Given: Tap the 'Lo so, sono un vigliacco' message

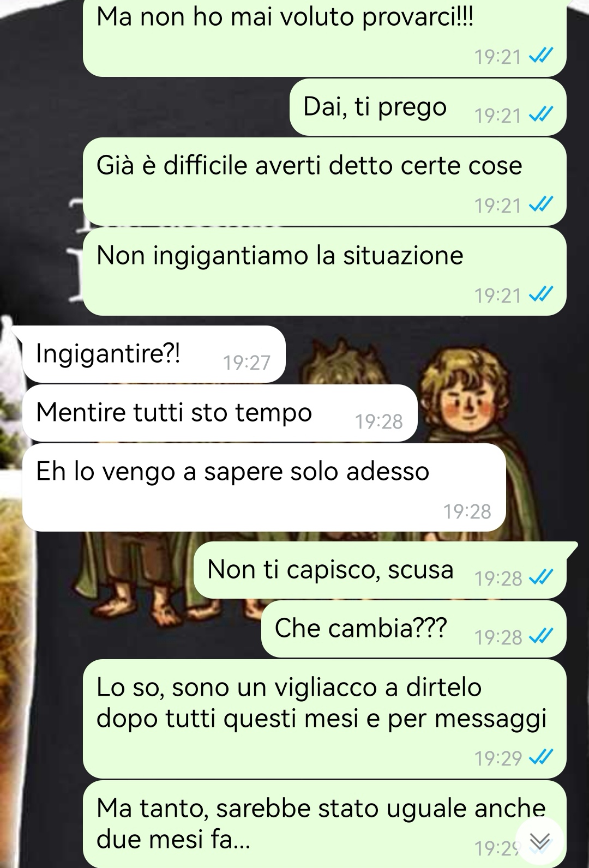Looking at the screenshot, I should tap(324, 718).
